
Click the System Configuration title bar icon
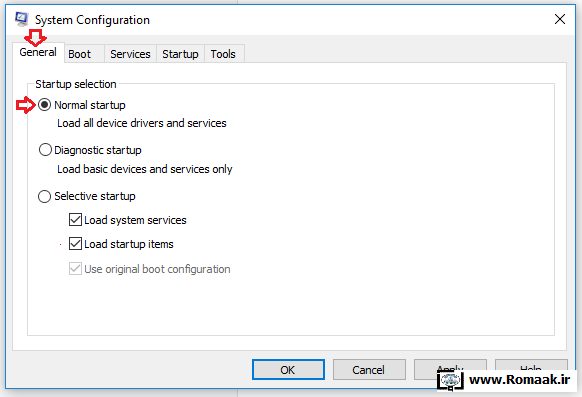pyautogui.click(x=21, y=19)
